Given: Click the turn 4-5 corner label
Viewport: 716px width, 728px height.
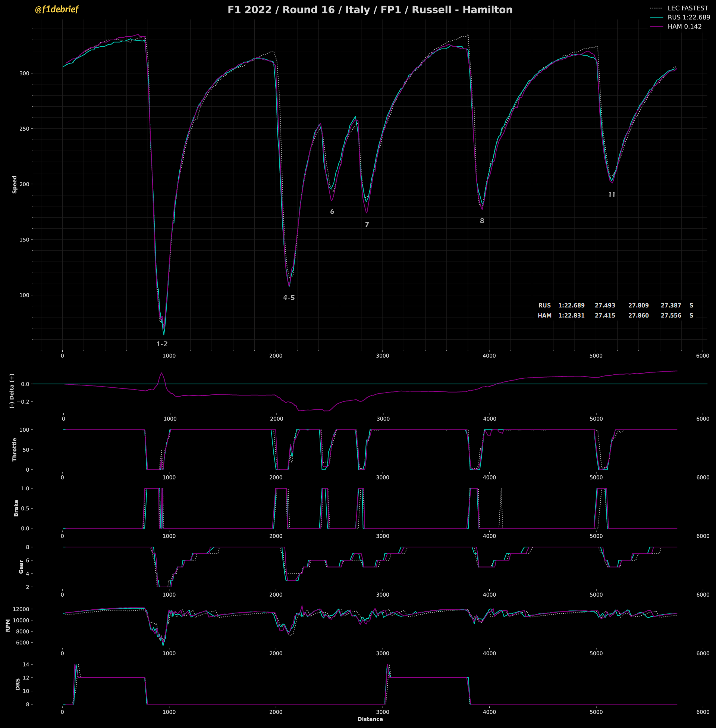Looking at the screenshot, I should (289, 298).
